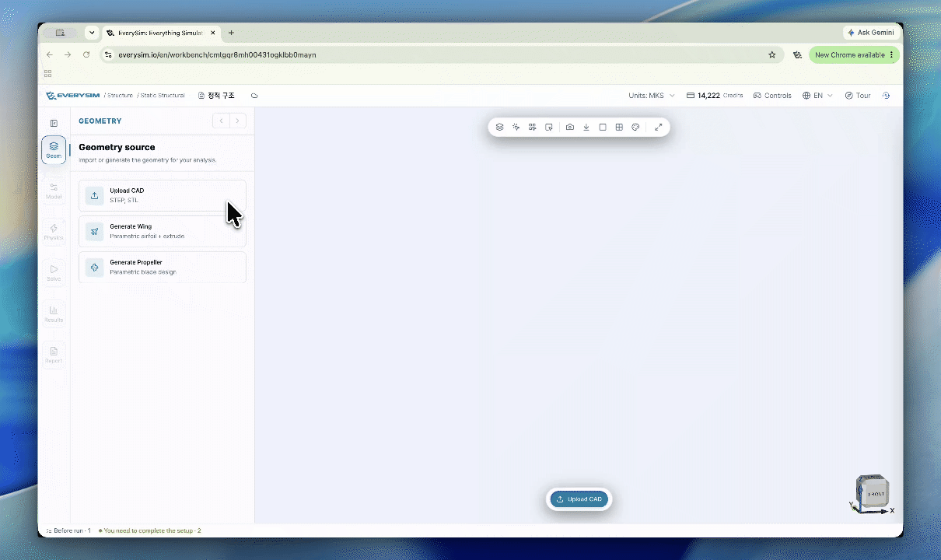
Task: Switch to the four-pane layout icon
Action: (619, 127)
